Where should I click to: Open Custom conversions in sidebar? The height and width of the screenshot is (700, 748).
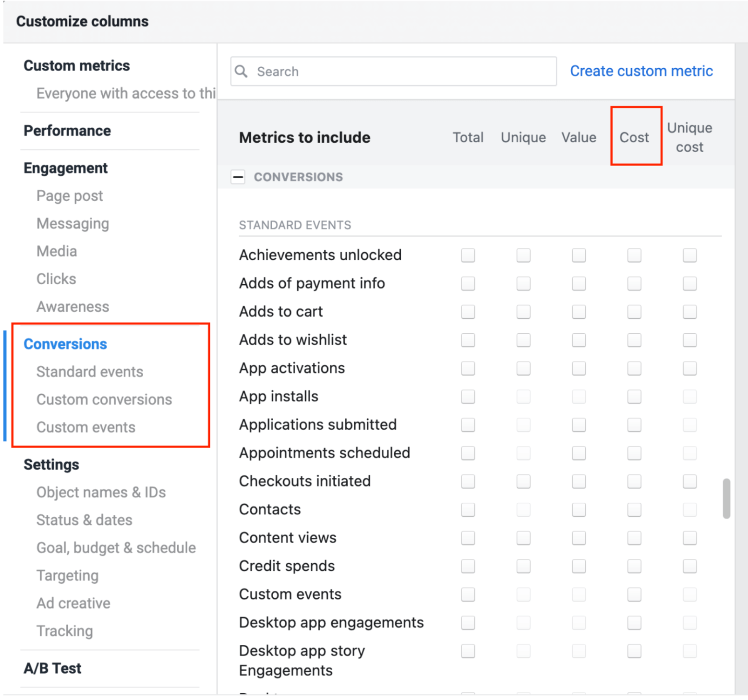[104, 399]
